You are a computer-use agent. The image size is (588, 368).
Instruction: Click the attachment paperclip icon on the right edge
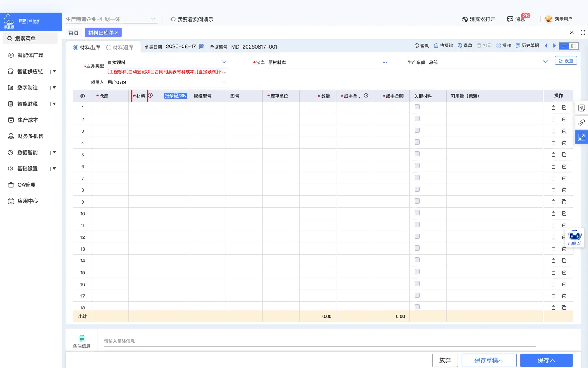pyautogui.click(x=581, y=123)
